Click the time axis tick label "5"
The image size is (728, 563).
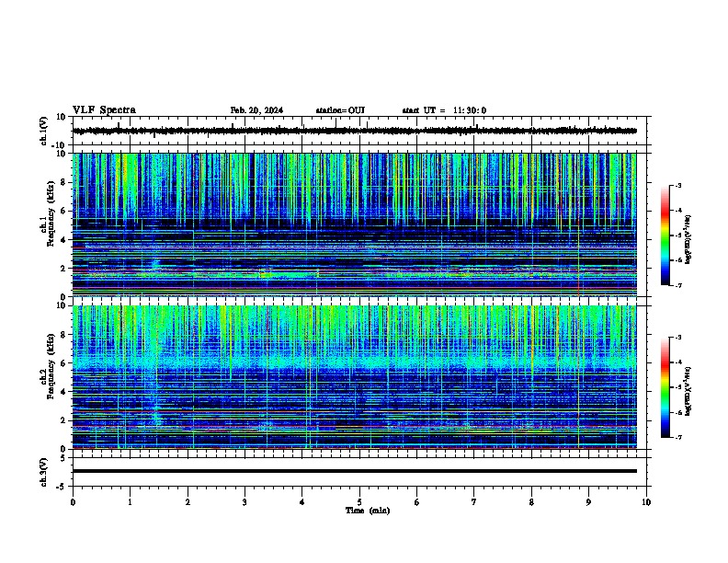pos(359,502)
